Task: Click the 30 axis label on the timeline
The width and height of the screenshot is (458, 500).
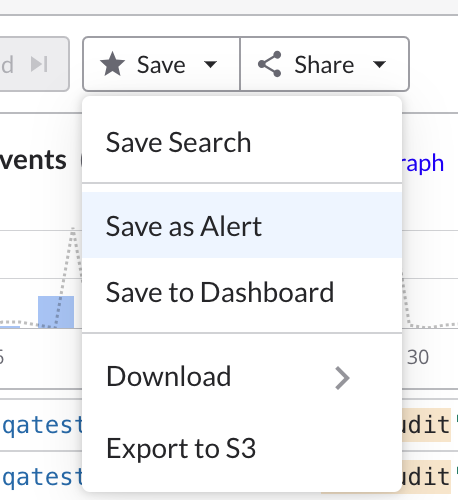Action: click(418, 357)
